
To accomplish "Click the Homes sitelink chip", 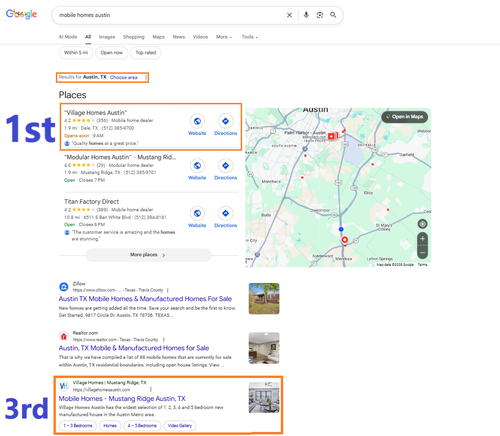I will point(110,426).
